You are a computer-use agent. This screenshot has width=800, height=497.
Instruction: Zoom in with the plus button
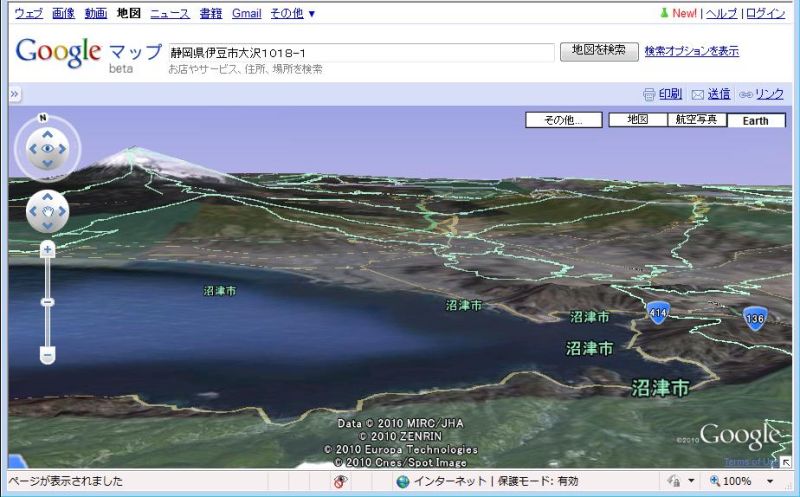(x=47, y=250)
